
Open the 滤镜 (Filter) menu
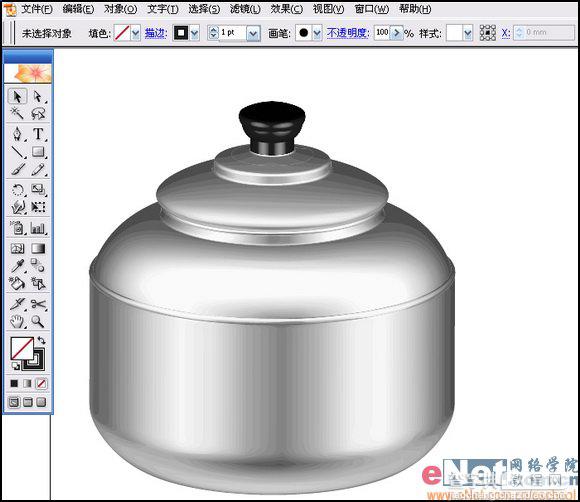tap(245, 9)
